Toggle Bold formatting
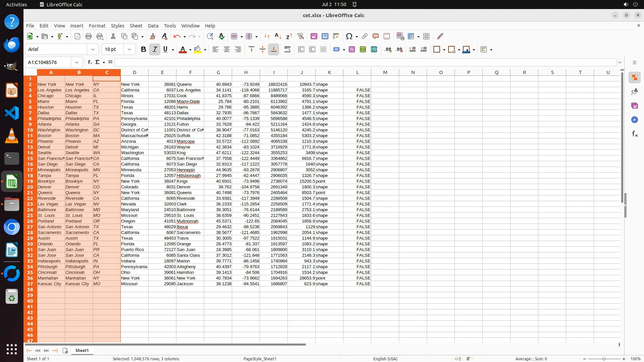Image resolution: width=644 pixels, height=362 pixels. click(x=144, y=49)
